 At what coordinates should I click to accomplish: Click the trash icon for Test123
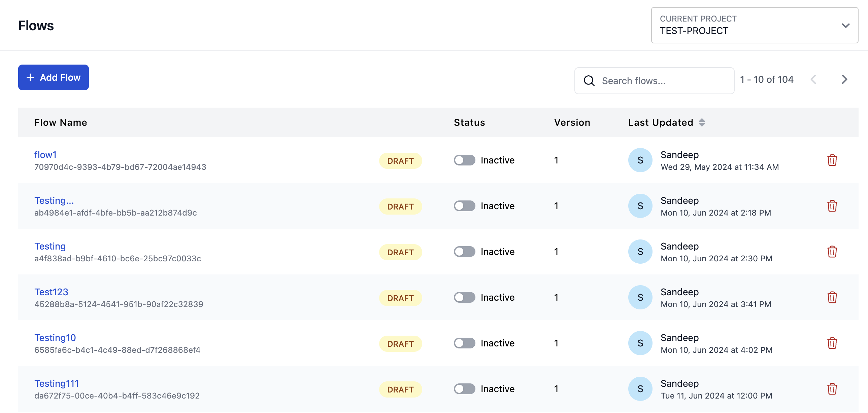coord(832,298)
